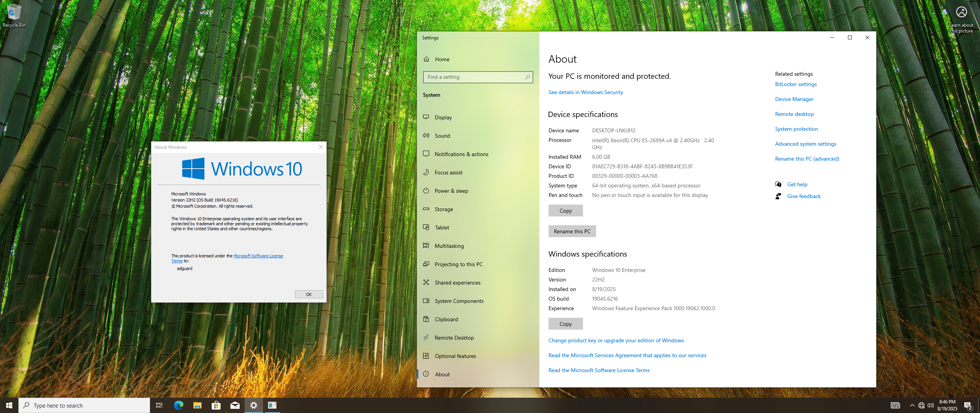Viewport: 980px width, 413px height.
Task: Click the Give feedback person icon
Action: (778, 196)
